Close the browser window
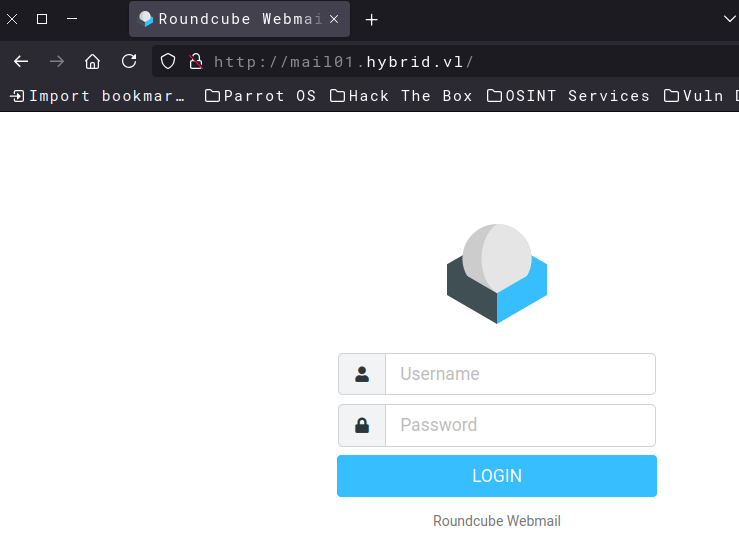Screen dimensions: 739x551 tap(12, 19)
